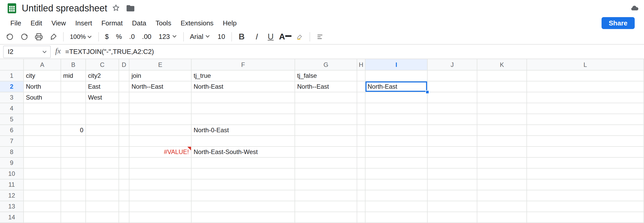Format cell as percent
This screenshot has width=644, height=223.
click(x=119, y=37)
